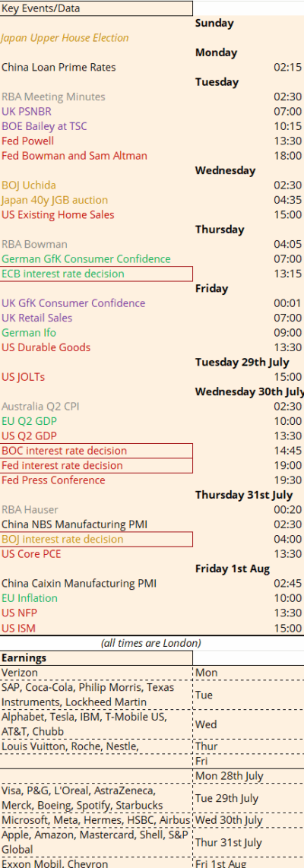Screen dimensions: 304x868
Task: Select the China Loan Prime Rates row
Action: [152, 67]
